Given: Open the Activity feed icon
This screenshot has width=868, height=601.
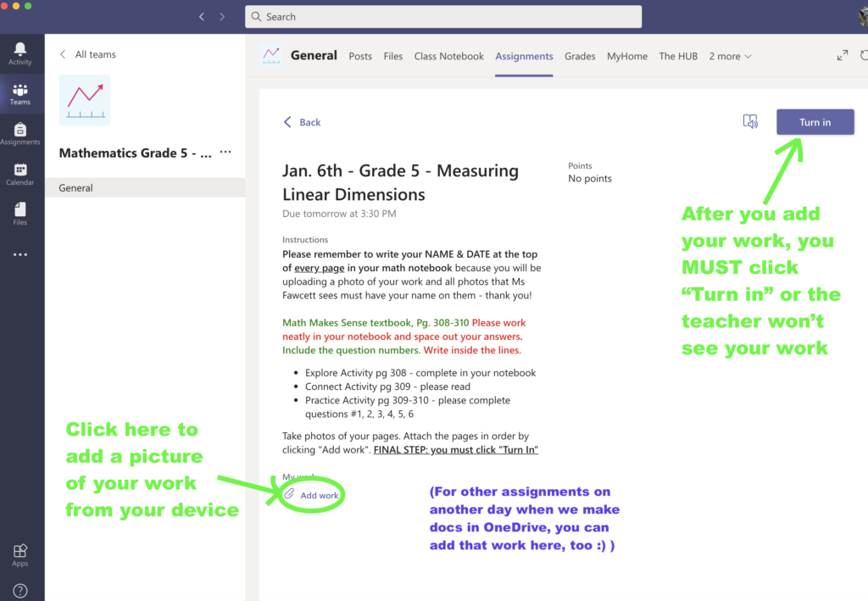Looking at the screenshot, I should click(20, 53).
